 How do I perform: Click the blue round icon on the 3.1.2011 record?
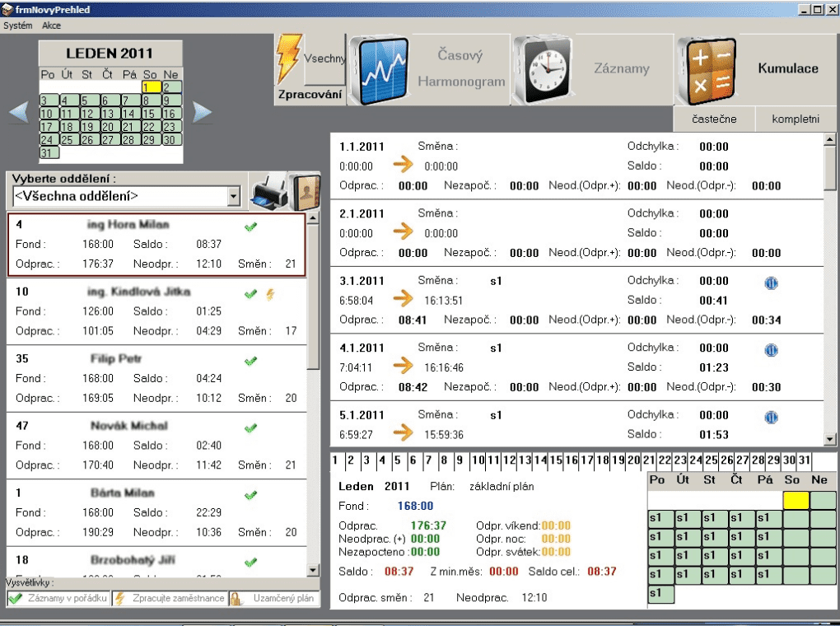click(x=771, y=283)
